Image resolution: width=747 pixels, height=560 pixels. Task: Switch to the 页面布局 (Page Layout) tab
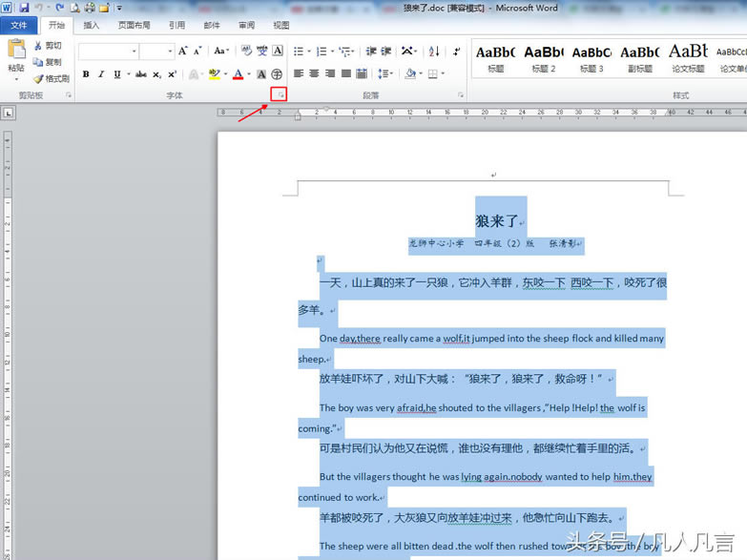click(x=134, y=26)
